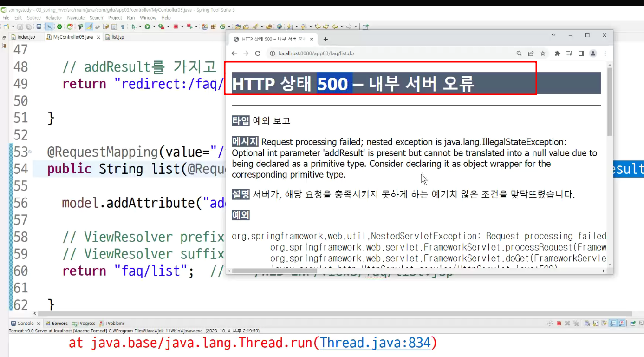Open a new browser tab with plus button

pos(325,39)
